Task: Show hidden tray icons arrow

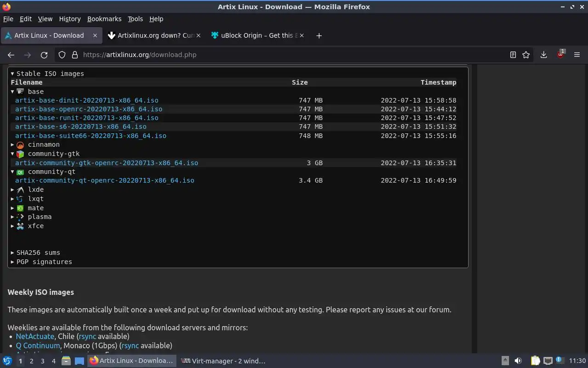Action: tap(505, 361)
